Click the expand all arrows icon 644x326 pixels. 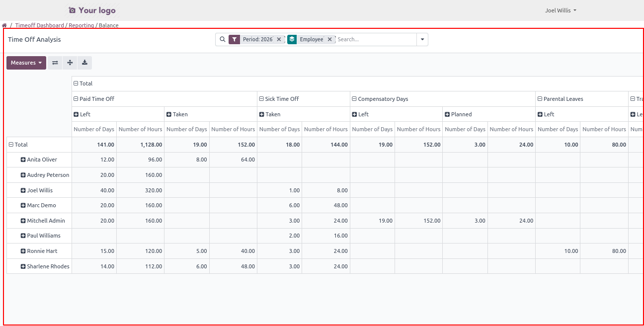pos(70,63)
